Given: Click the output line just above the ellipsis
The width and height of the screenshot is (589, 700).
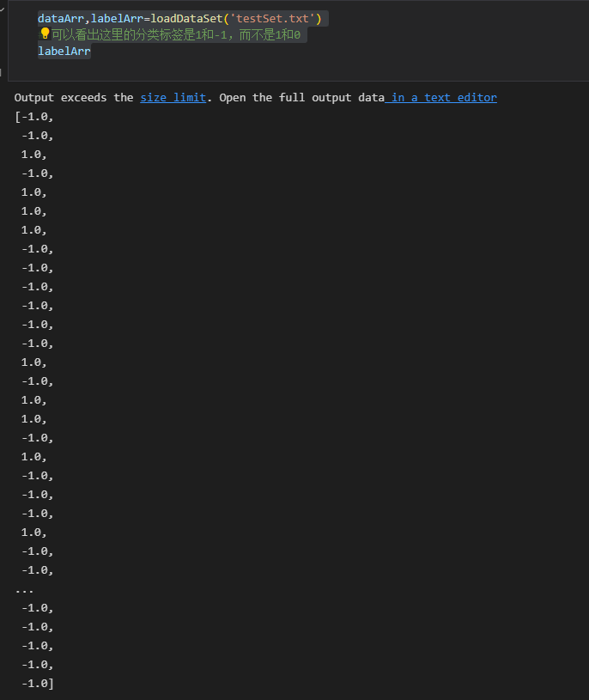Looking at the screenshot, I should (38, 570).
